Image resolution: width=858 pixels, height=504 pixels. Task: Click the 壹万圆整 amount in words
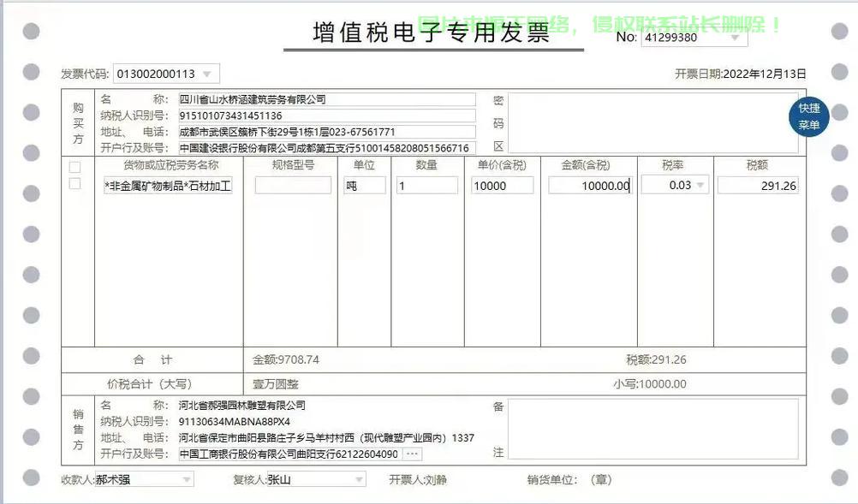pos(275,383)
